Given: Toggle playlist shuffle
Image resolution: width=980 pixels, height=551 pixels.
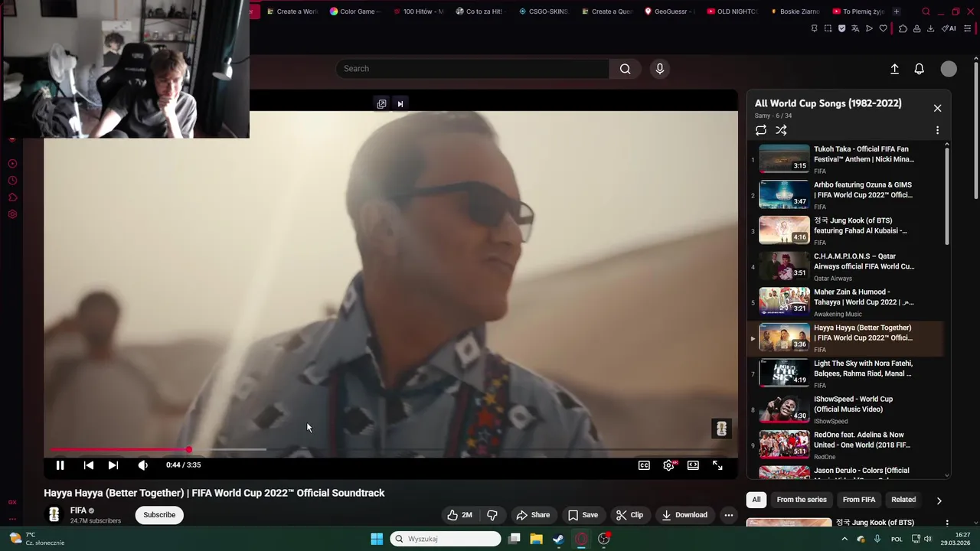Looking at the screenshot, I should coord(781,131).
